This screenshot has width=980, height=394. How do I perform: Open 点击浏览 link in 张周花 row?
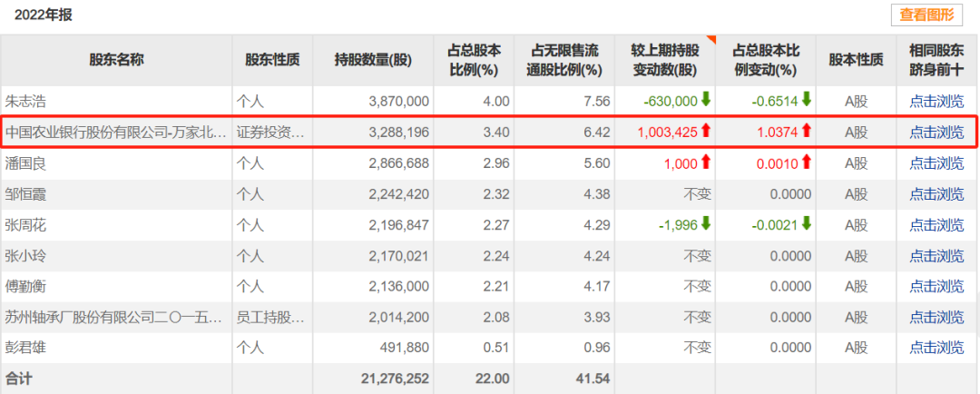click(936, 224)
